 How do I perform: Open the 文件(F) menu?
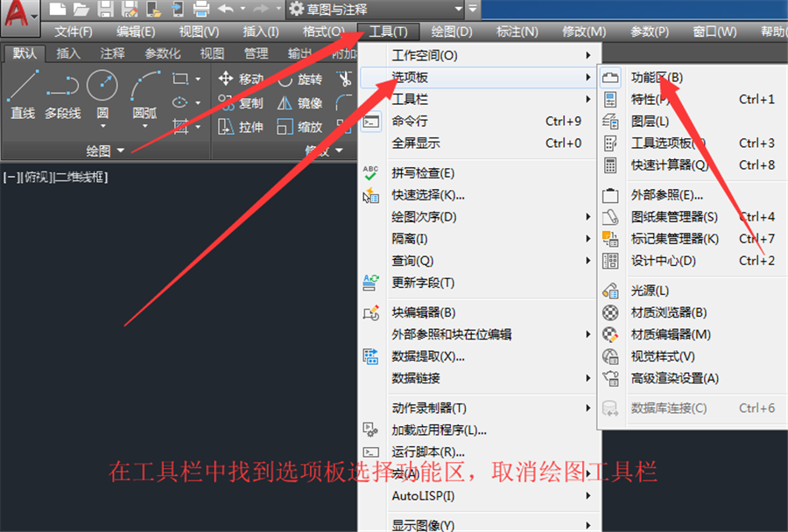click(74, 31)
